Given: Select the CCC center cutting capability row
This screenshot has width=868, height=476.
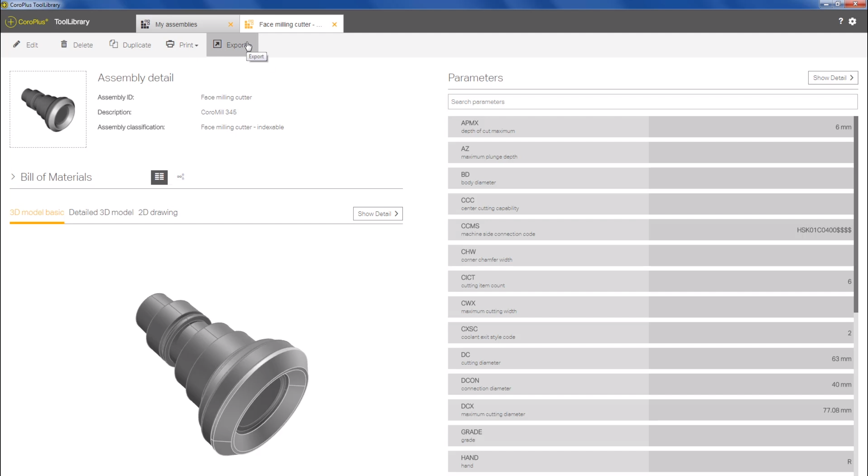Looking at the screenshot, I should click(650, 204).
